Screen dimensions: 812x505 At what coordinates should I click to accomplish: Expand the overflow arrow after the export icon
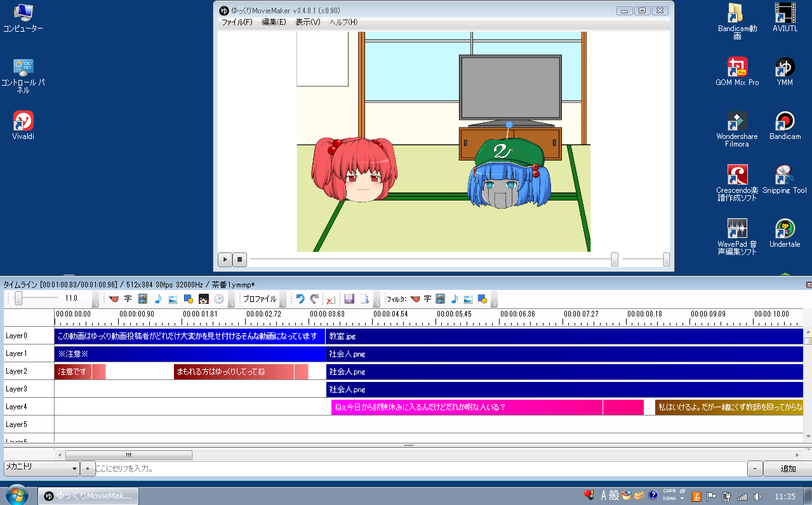click(376, 299)
